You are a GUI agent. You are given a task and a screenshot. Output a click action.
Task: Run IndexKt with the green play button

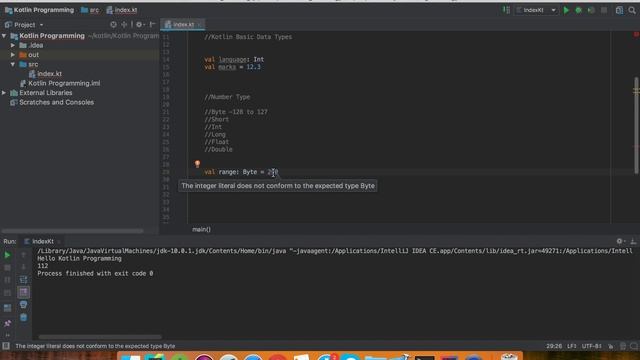point(566,10)
